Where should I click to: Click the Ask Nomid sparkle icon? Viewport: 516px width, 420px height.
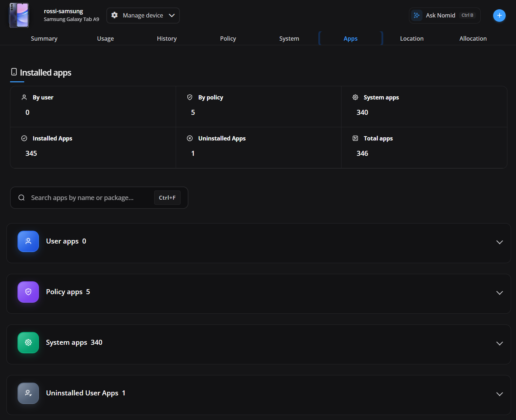416,15
